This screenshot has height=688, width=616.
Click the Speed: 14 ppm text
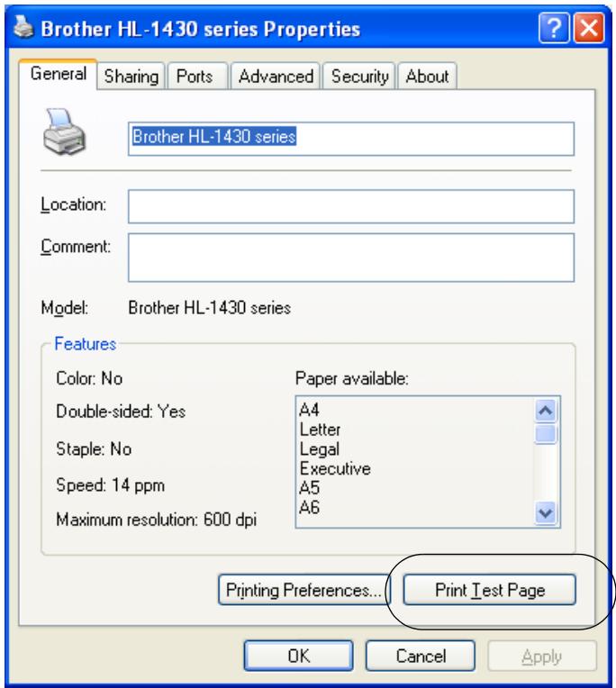(111, 485)
